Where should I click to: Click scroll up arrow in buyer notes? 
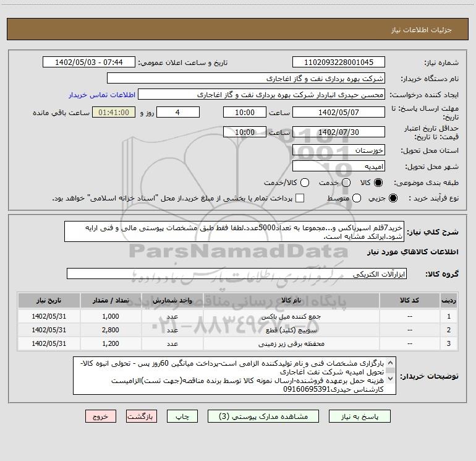click(391, 363)
